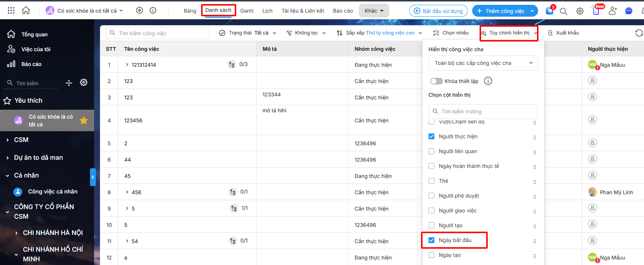
Task: Switch to Gantt view tab
Action: [247, 11]
